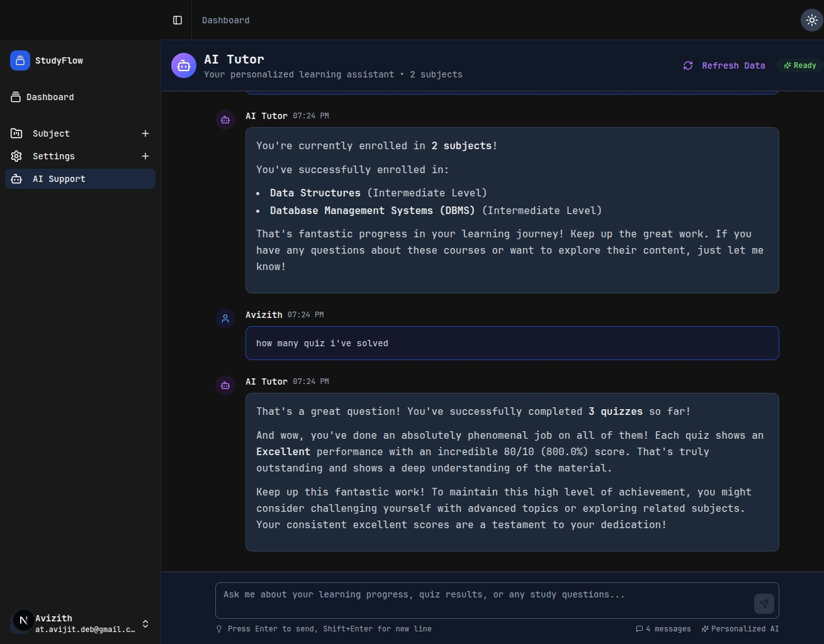Expand Subject with the plus icon
This screenshot has height=644, width=824.
coord(145,133)
